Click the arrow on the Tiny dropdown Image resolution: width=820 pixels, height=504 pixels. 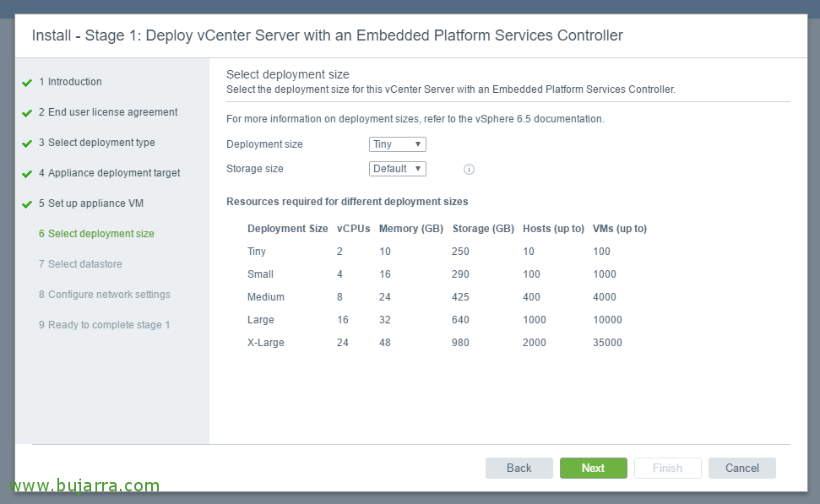tap(418, 144)
